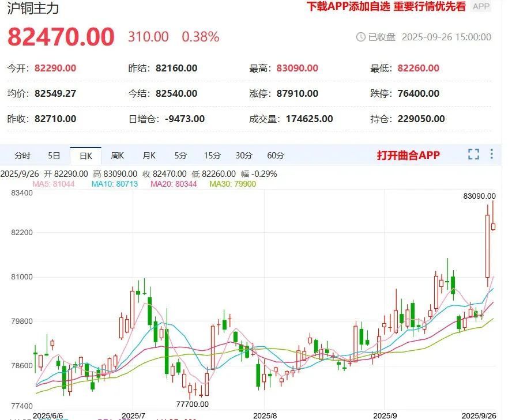Show the 5分 minute chart
The width and height of the screenshot is (512, 420).
pyautogui.click(x=180, y=156)
